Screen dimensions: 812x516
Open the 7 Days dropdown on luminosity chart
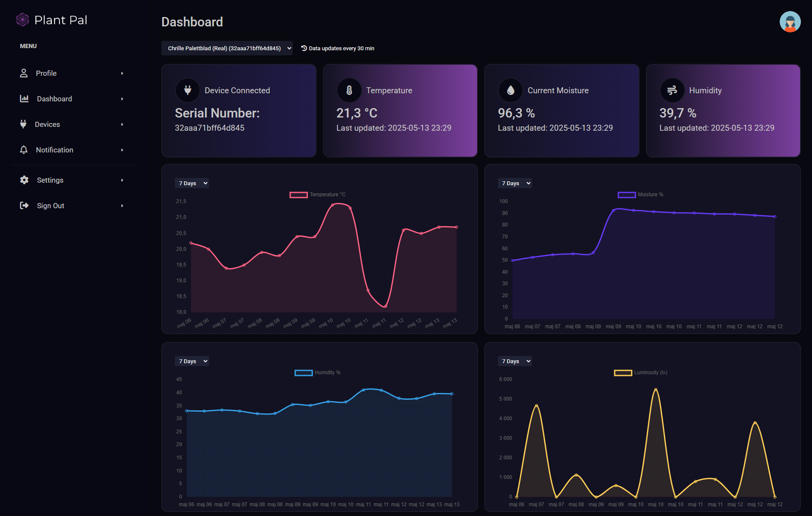point(515,361)
